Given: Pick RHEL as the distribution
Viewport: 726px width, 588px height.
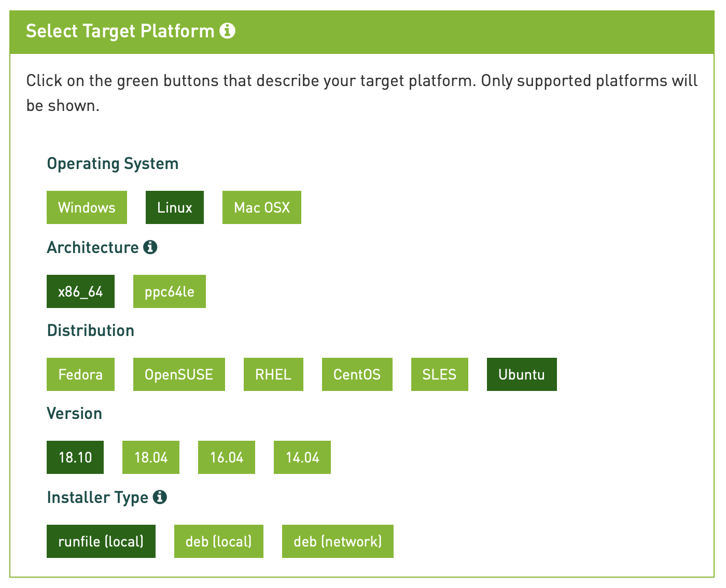Looking at the screenshot, I should [x=273, y=374].
